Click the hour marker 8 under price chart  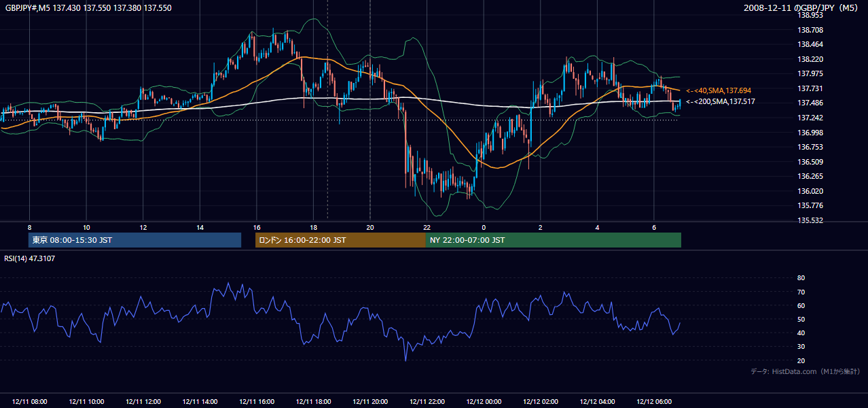click(x=29, y=227)
